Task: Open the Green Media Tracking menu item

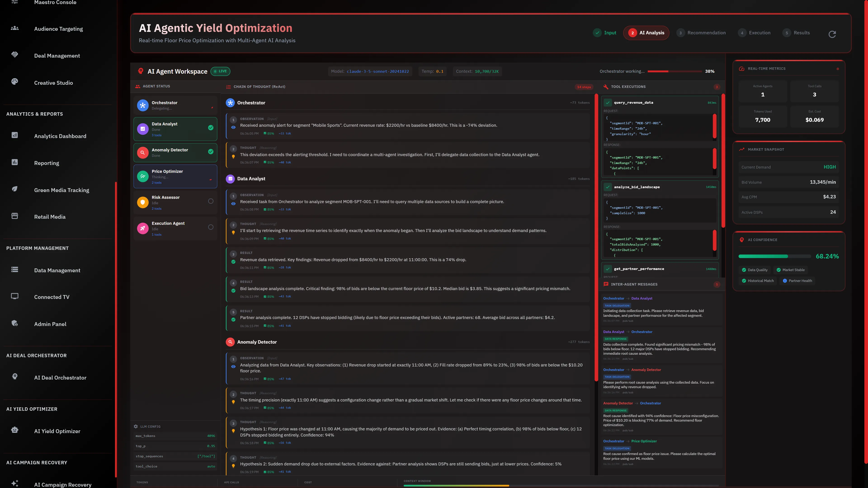Action: [61, 190]
